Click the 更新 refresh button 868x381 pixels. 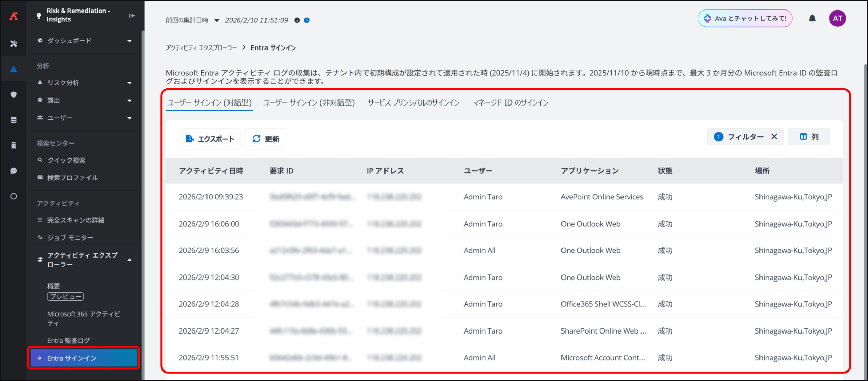(266, 139)
